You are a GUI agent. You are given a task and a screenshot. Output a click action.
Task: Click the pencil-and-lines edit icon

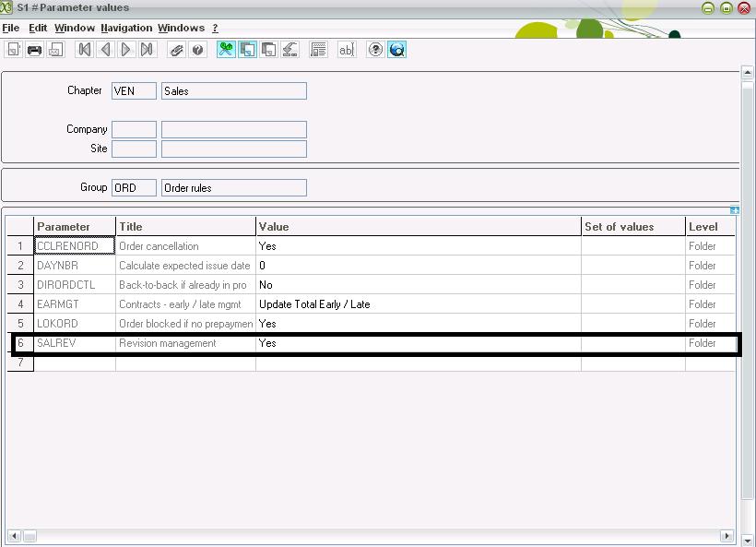tap(289, 50)
